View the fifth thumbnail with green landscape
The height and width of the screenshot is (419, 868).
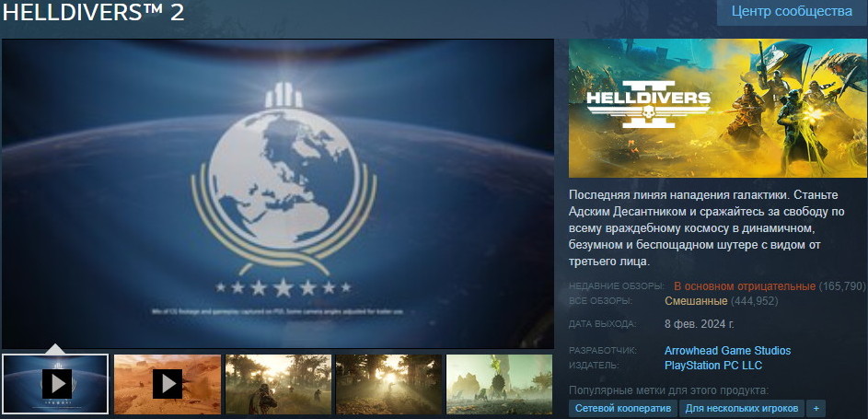pyautogui.click(x=499, y=384)
